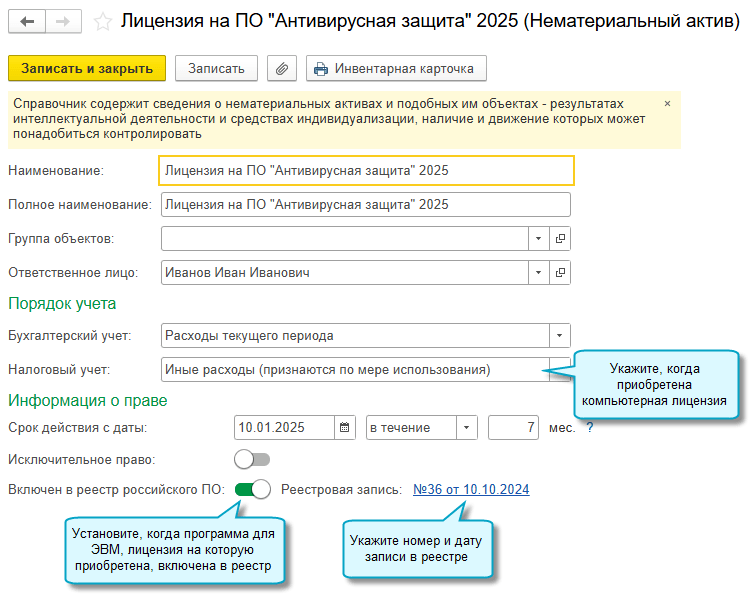Click inside the Группа объектов field

pyautogui.click(x=345, y=238)
